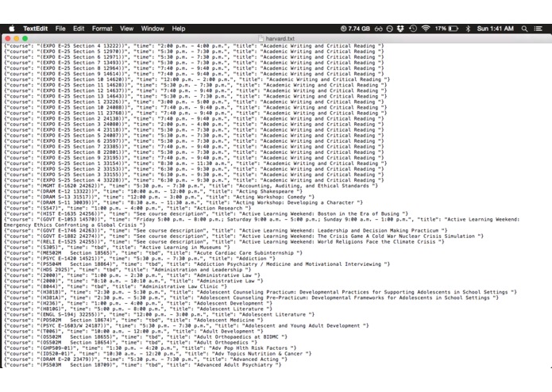Image resolution: width=552 pixels, height=392 pixels.
Task: Click the "Adolescent Medicine" line
Action: tap(133, 321)
